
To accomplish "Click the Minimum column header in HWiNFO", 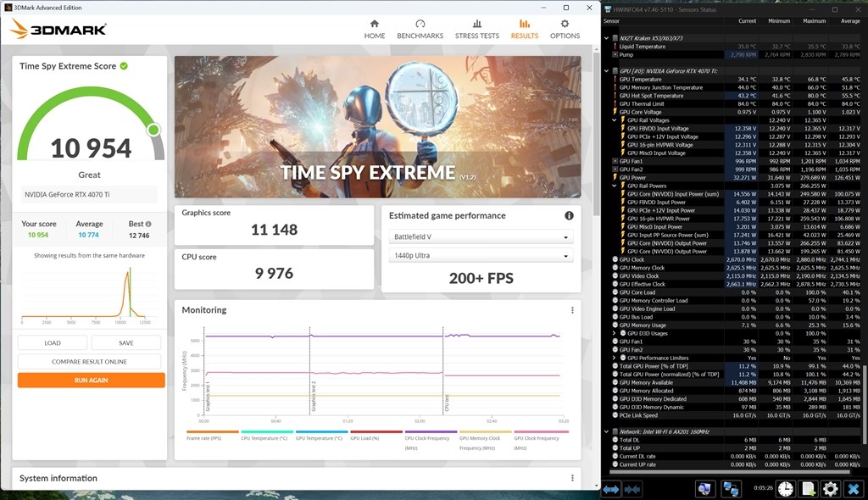I will [779, 21].
